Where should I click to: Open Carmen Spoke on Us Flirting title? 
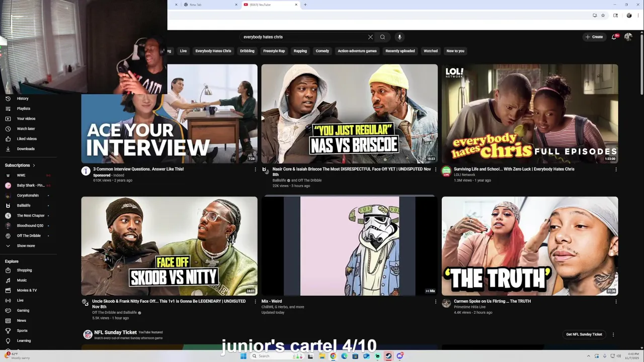[492, 302]
